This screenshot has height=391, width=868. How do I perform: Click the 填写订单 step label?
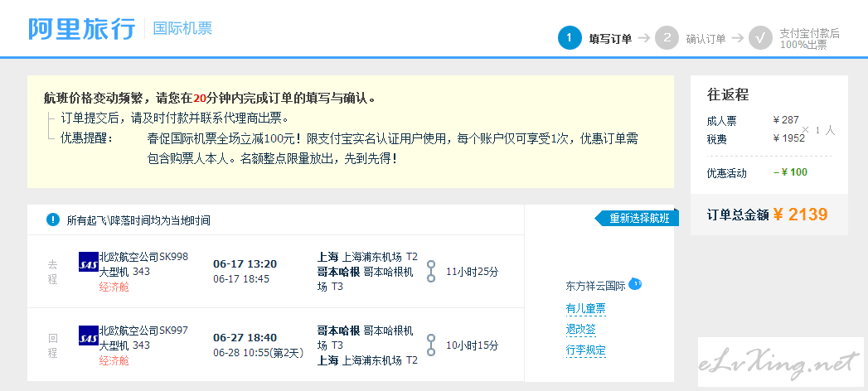(x=610, y=39)
